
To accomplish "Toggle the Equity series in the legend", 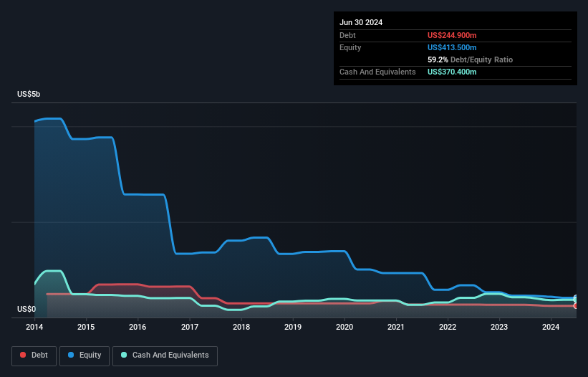I will click(85, 355).
